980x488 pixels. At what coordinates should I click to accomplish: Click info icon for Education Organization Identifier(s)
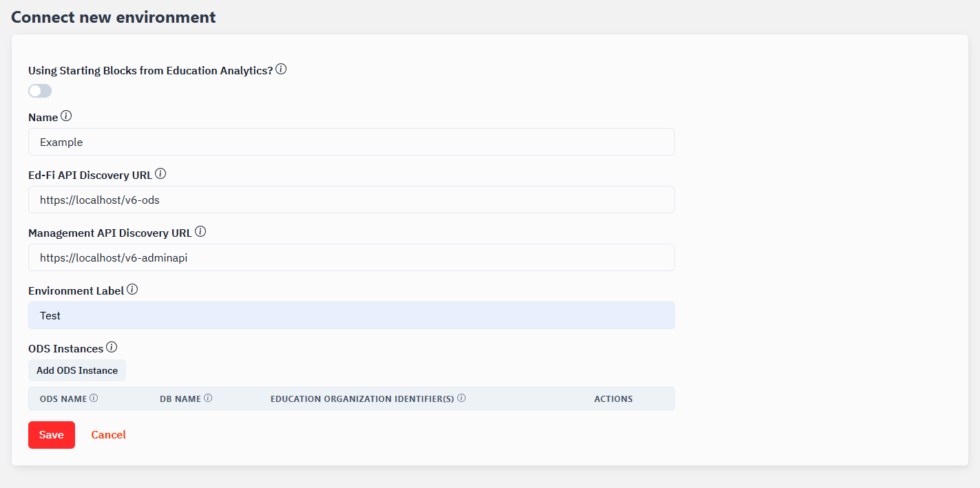(x=461, y=398)
